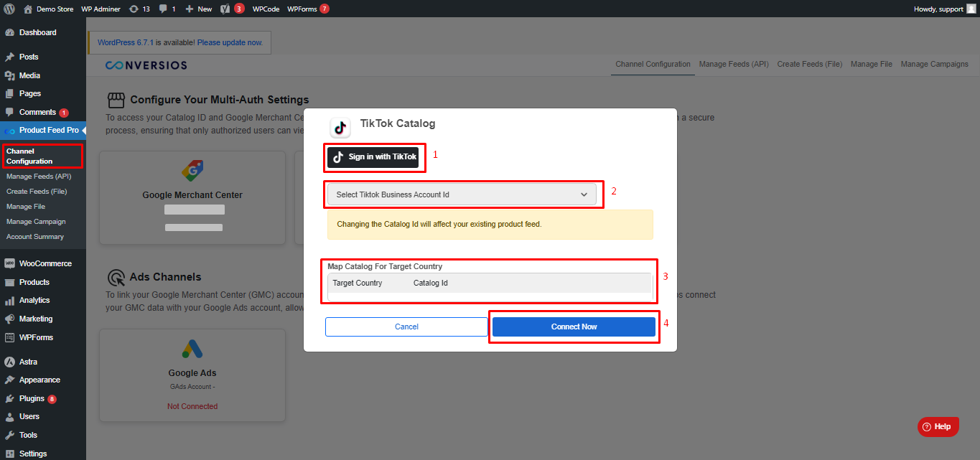The width and height of the screenshot is (980, 460).
Task: Click the Posts pin icon in sidebar
Action: [10, 57]
